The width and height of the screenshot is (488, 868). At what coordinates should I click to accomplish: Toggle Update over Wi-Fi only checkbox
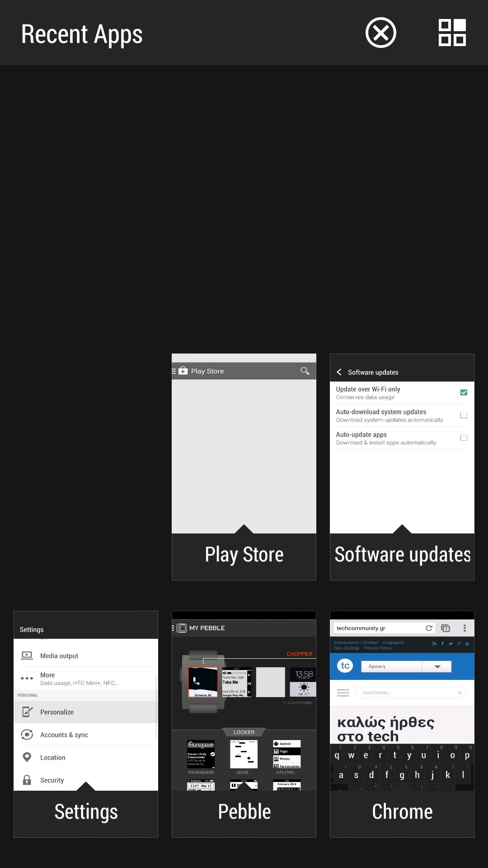pos(464,392)
